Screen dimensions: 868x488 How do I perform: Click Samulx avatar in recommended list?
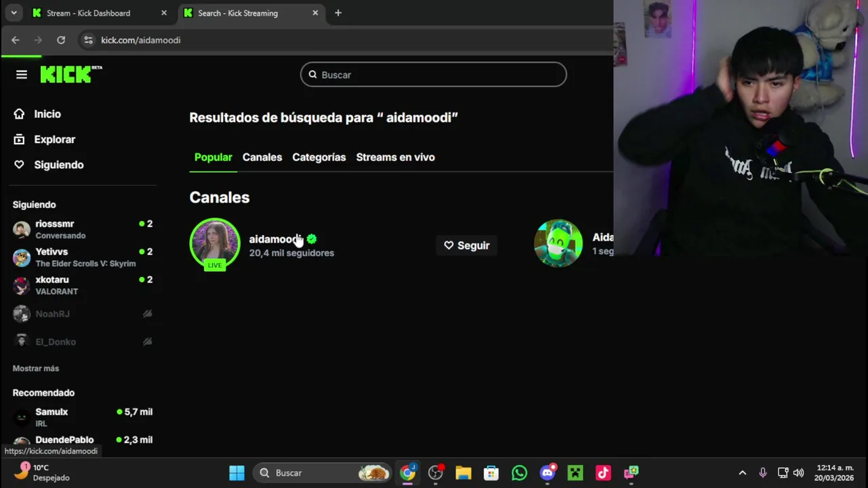pyautogui.click(x=22, y=417)
